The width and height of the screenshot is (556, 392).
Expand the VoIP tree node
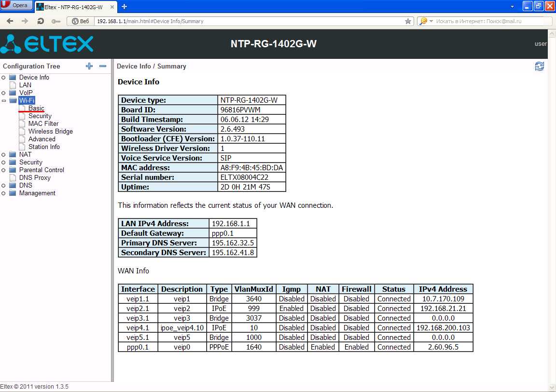[x=4, y=93]
